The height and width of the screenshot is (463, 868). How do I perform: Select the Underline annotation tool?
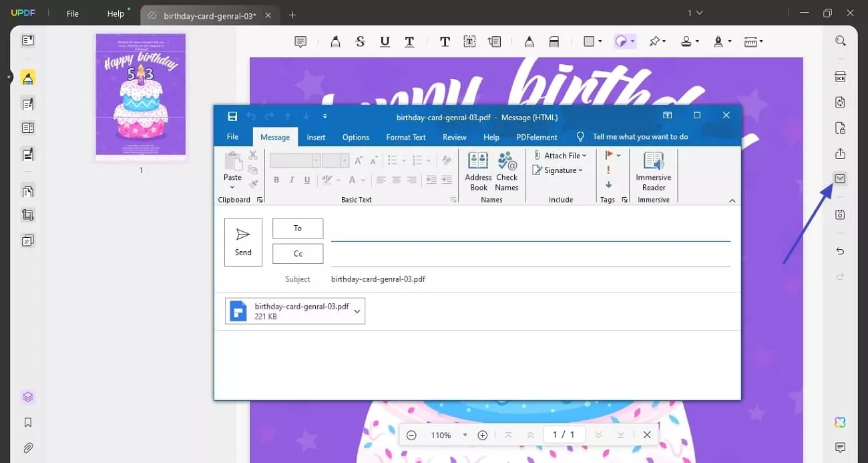tap(385, 41)
